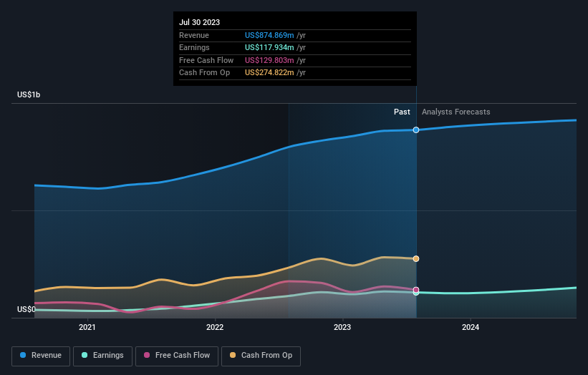588x375 pixels.
Task: Click the US$0 y-axis label
Action: click(x=26, y=309)
